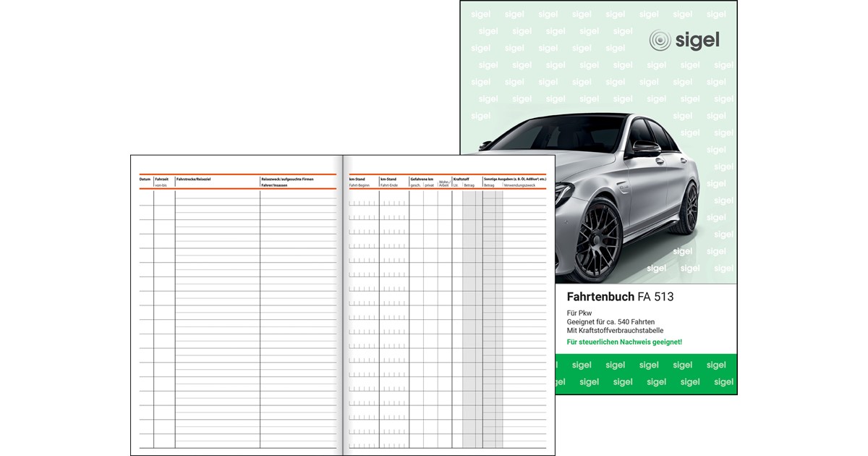Click the car's rear wheel
The width and height of the screenshot is (868, 456).
(689, 208)
